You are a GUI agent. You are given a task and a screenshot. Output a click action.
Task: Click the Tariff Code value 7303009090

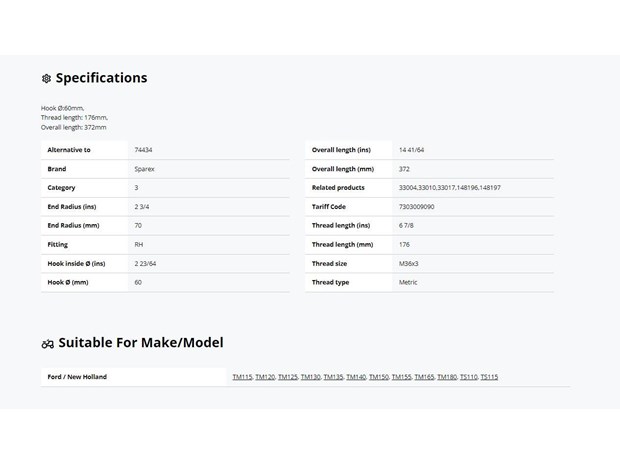[416, 207]
